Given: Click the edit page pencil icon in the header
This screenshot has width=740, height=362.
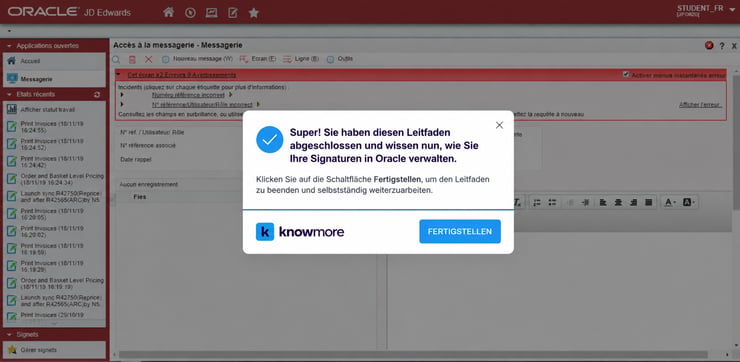Looking at the screenshot, I should pyautogui.click(x=233, y=13).
